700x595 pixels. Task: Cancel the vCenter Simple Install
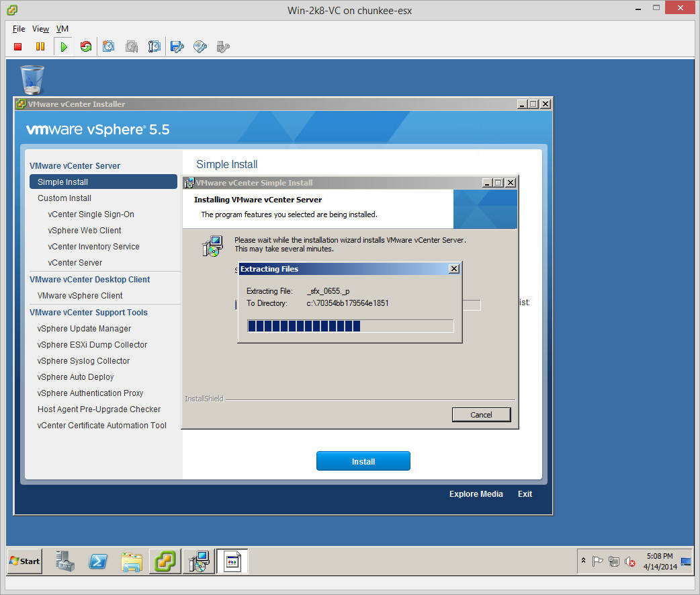(481, 415)
